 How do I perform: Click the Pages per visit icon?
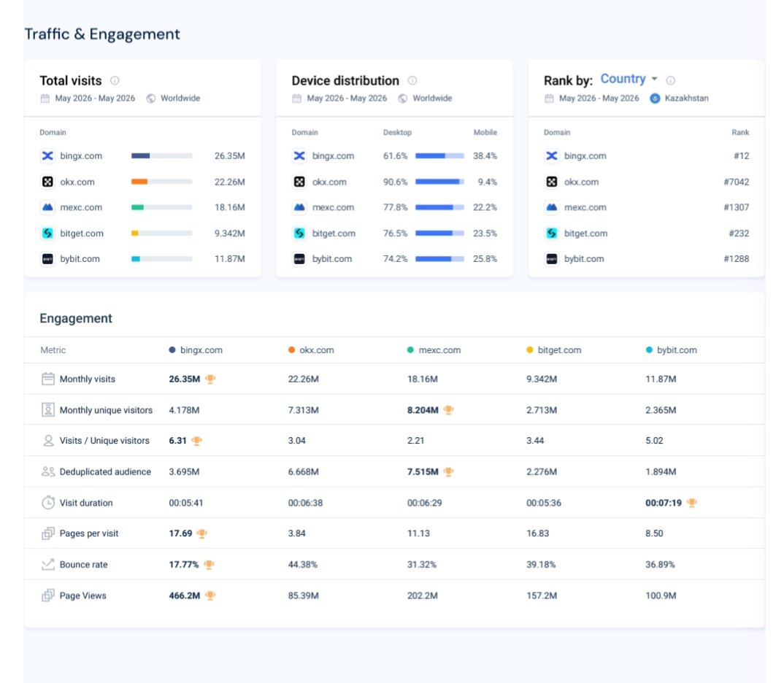point(48,533)
